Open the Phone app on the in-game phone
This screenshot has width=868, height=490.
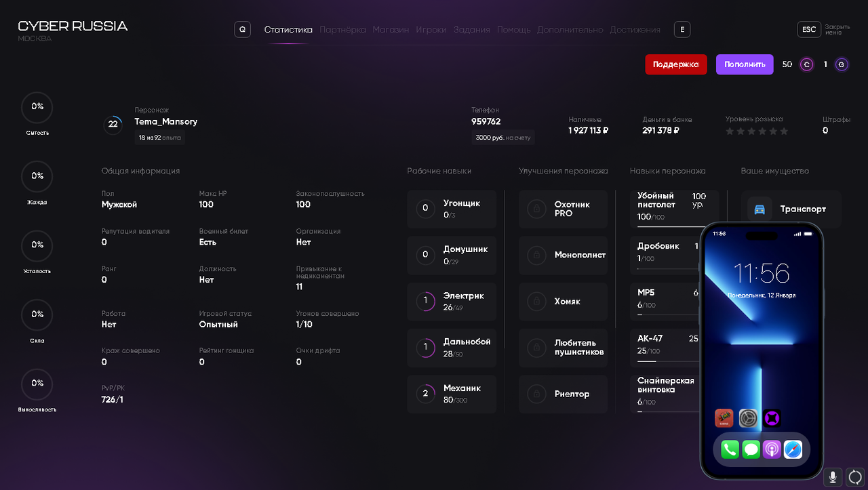730,449
